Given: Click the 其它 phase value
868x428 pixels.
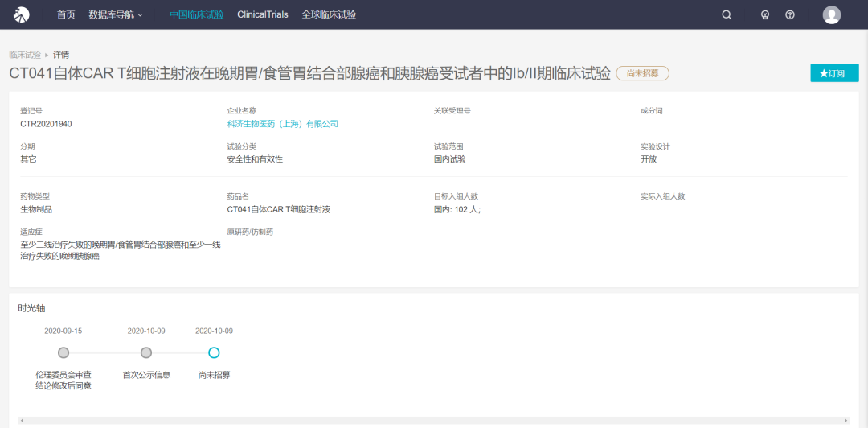Looking at the screenshot, I should pos(28,159).
